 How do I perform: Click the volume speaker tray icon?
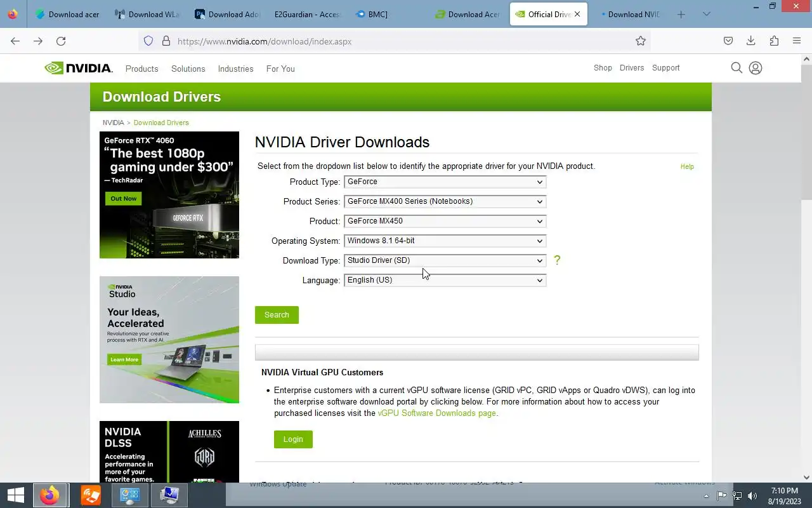[752, 496]
